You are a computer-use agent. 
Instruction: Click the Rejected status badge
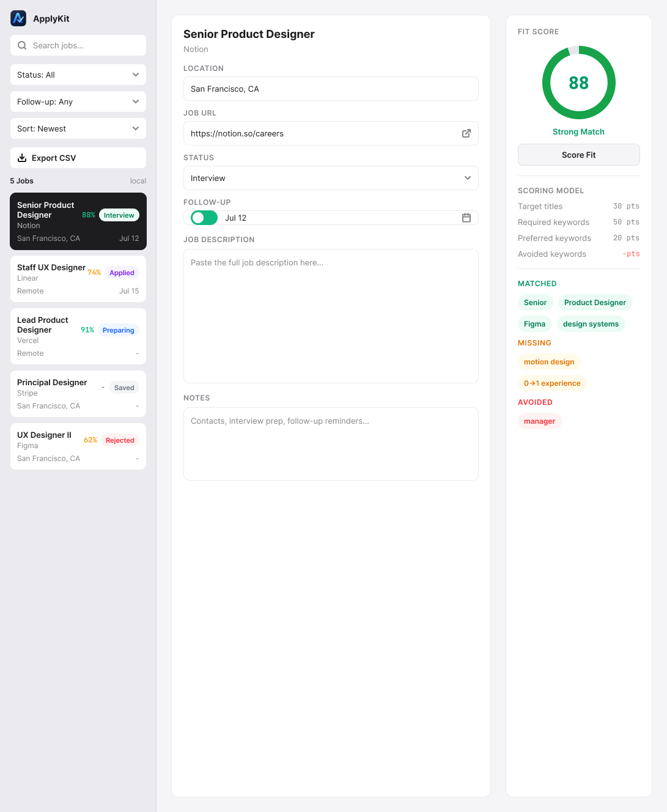(120, 440)
